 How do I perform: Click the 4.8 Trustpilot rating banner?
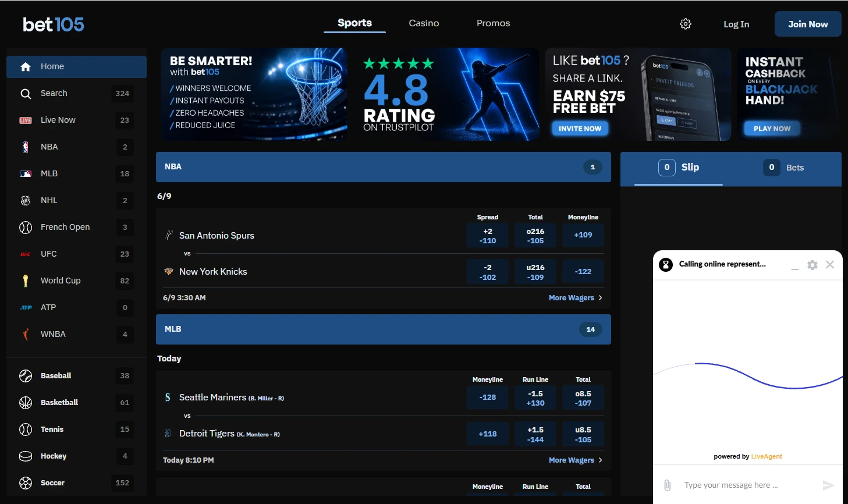pyautogui.click(x=446, y=94)
